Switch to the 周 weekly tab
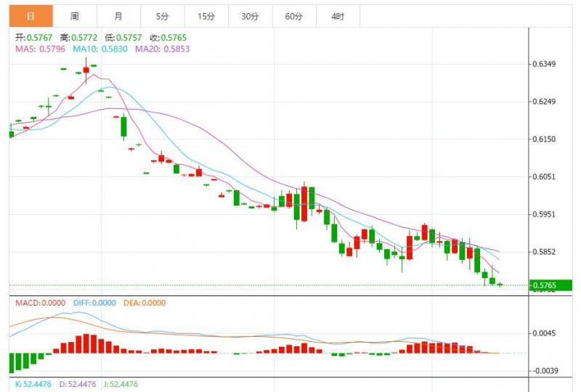581x392 pixels. (75, 16)
